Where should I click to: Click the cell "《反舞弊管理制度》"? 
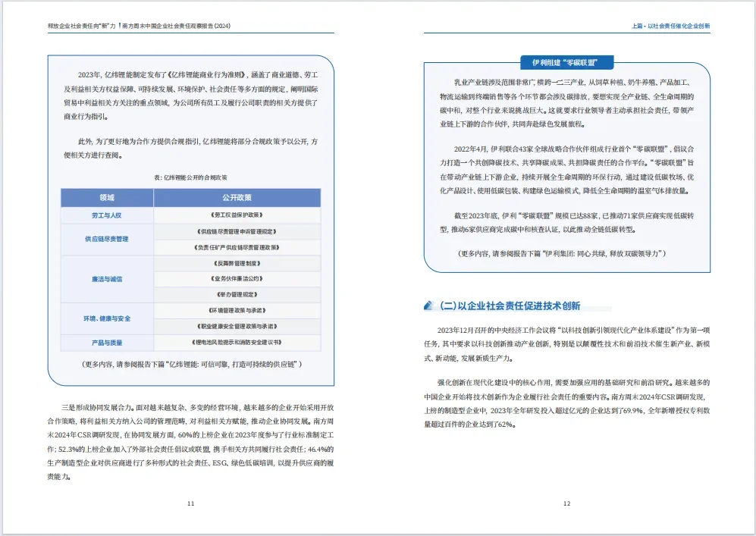coord(237,263)
